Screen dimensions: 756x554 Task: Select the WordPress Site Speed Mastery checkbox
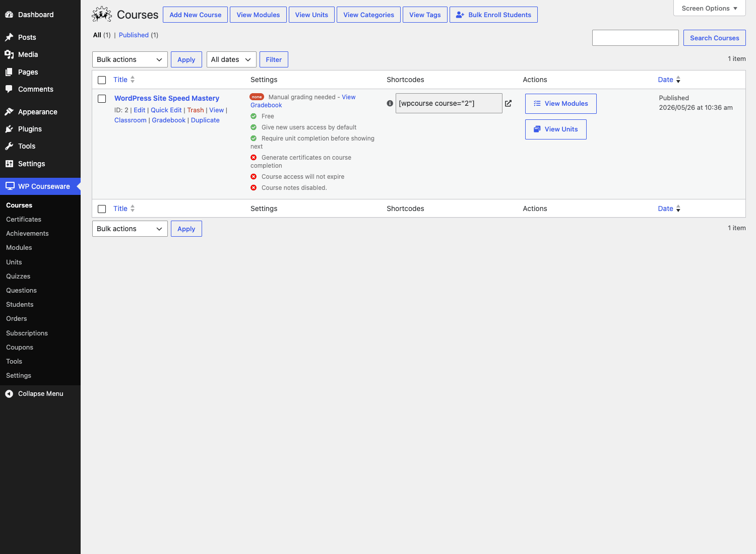[102, 99]
